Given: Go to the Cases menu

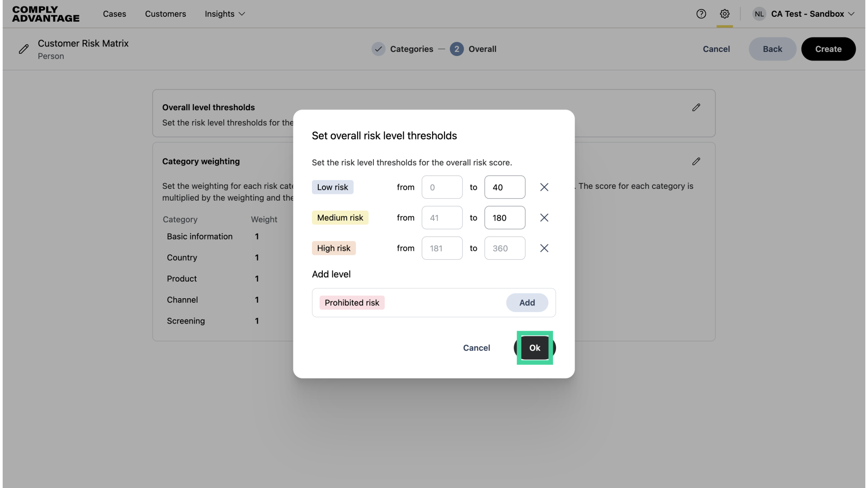Looking at the screenshot, I should (114, 14).
